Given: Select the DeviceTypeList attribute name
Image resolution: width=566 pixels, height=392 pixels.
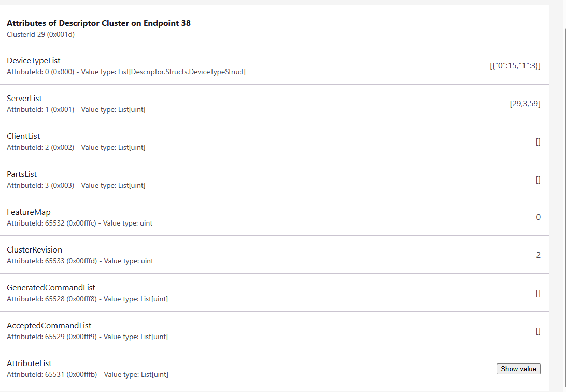Looking at the screenshot, I should (x=34, y=61).
